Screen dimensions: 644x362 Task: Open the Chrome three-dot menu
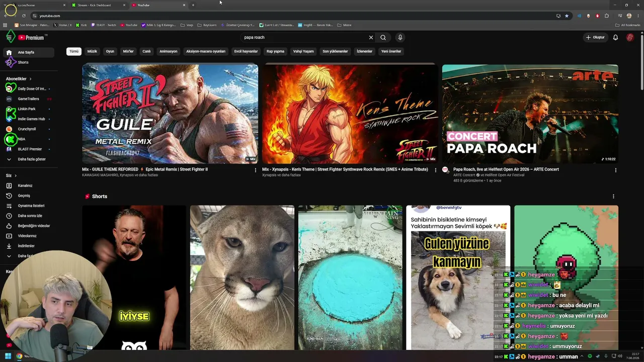637,16
